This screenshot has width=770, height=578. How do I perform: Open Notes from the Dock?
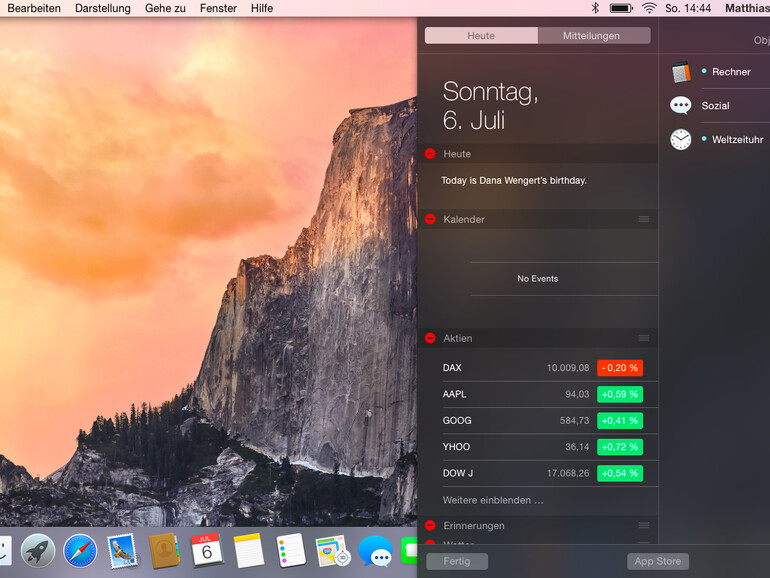pyautogui.click(x=249, y=551)
